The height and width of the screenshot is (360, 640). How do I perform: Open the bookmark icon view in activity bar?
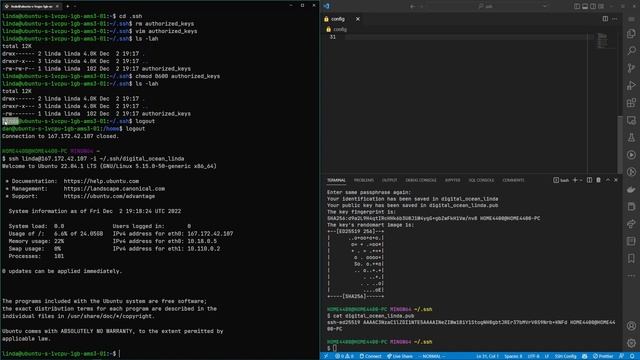631,258
